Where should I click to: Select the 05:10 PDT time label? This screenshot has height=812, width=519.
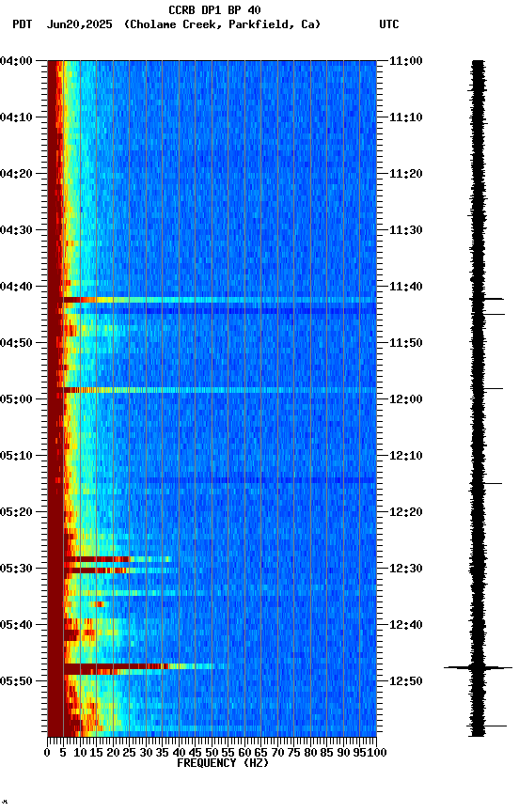[16, 456]
